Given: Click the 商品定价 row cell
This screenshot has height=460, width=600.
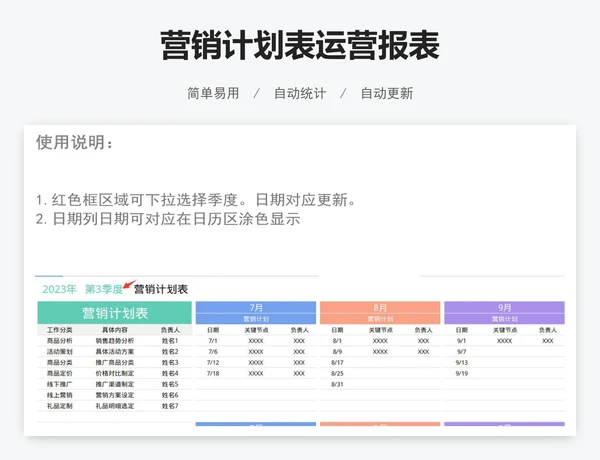Looking at the screenshot, I should 60,373.
